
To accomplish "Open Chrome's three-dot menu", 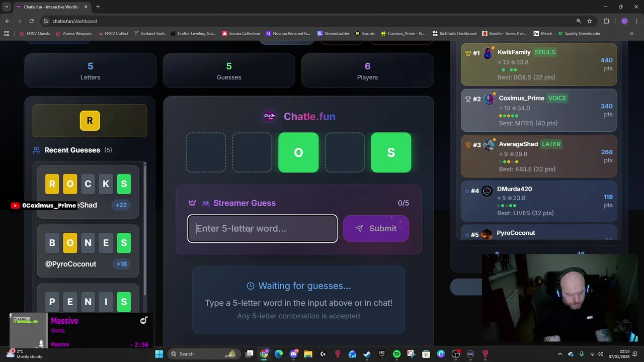I will 636,21.
